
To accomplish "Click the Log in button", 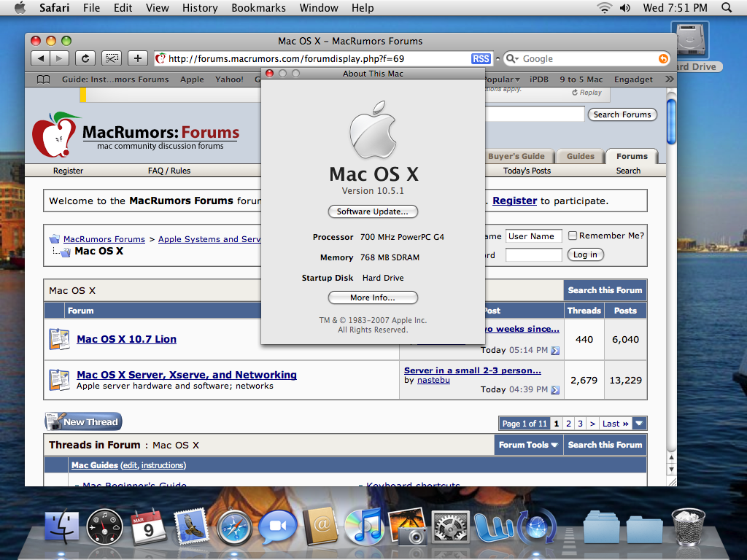I will click(x=585, y=254).
